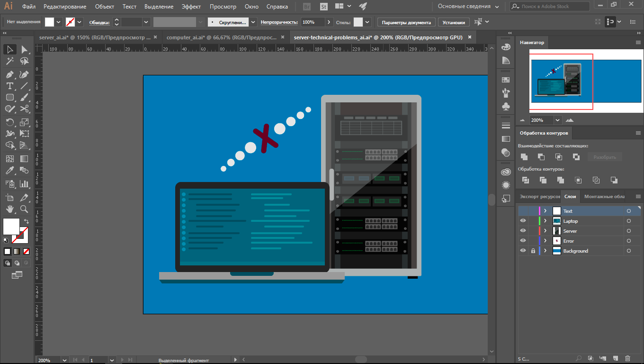This screenshot has height=364, width=644.
Task: Click the delete layer trash icon
Action: coord(628,358)
